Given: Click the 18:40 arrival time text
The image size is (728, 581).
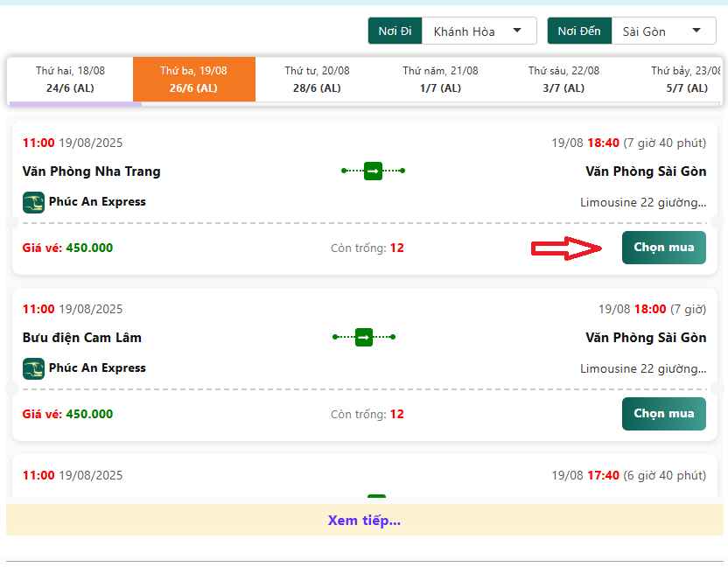Looking at the screenshot, I should (x=603, y=143).
